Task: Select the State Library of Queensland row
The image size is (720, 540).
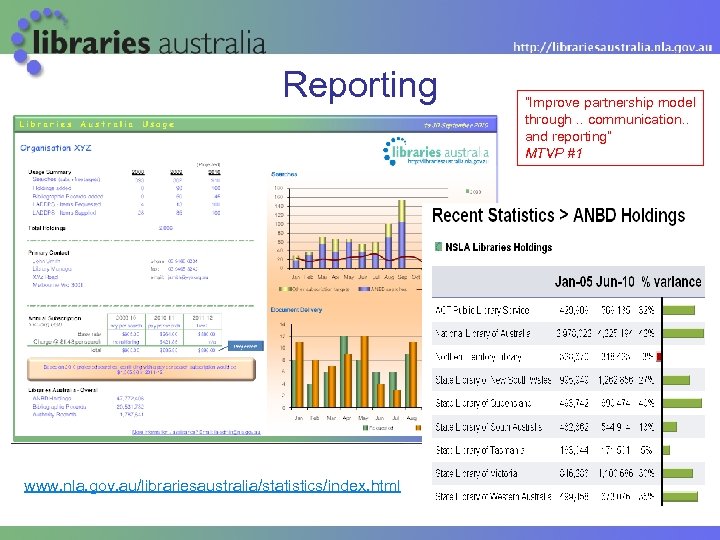Action: click(x=568, y=403)
